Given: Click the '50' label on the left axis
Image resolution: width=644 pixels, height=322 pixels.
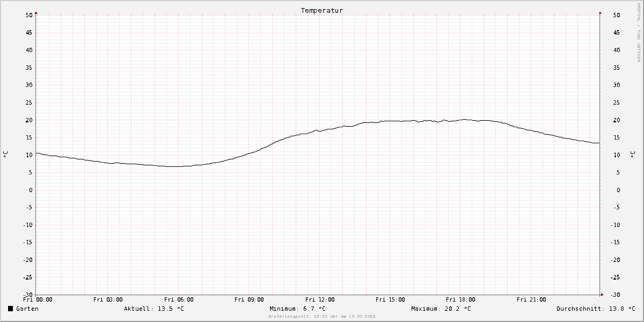Looking at the screenshot, I should coord(29,15).
